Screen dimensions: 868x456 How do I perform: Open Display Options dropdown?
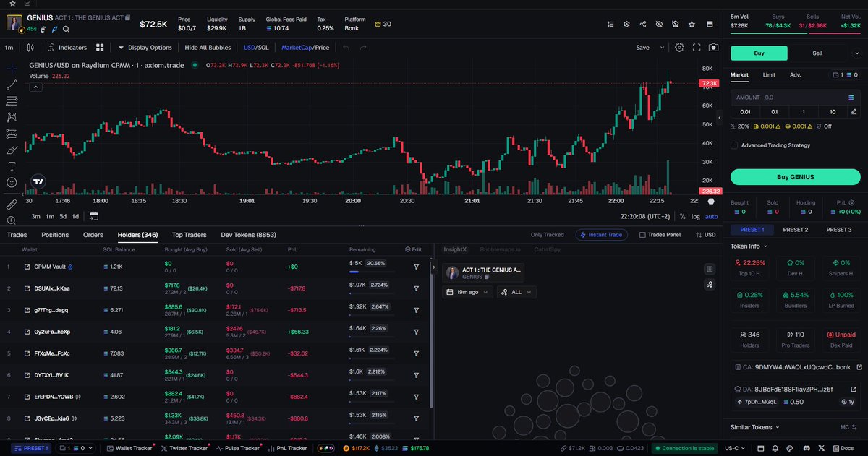click(x=145, y=48)
